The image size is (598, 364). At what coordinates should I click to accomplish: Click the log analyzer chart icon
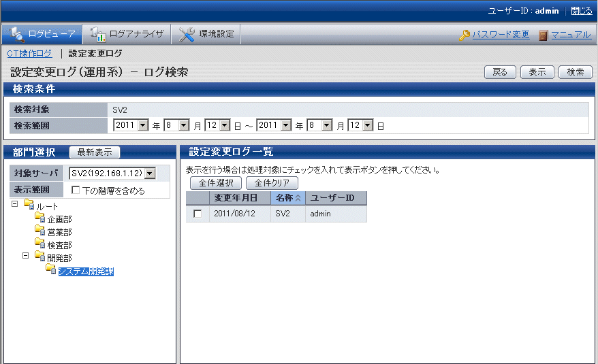pyautogui.click(x=98, y=34)
